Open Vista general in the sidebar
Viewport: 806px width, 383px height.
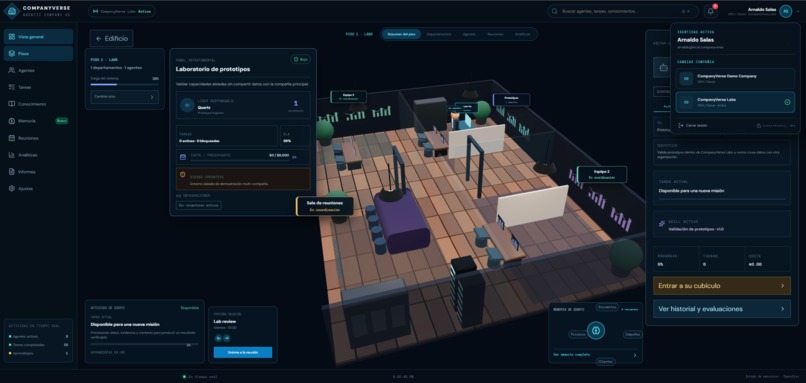[x=39, y=37]
